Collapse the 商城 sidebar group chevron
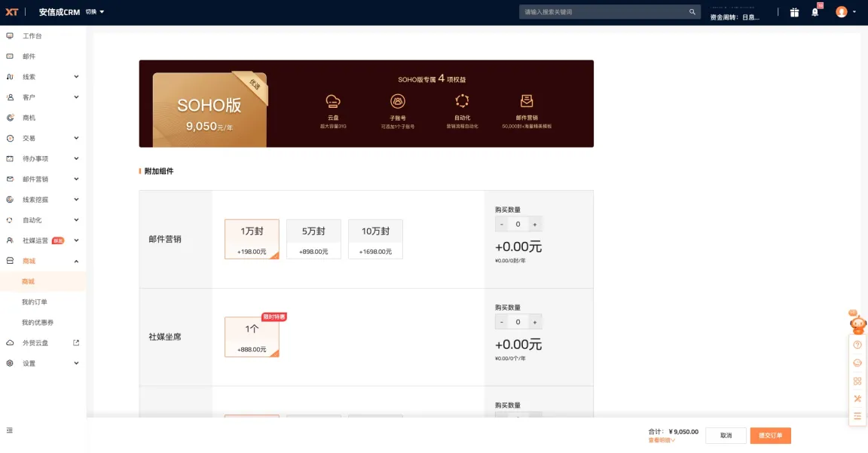Screen dimensions: 868x453 (76, 262)
